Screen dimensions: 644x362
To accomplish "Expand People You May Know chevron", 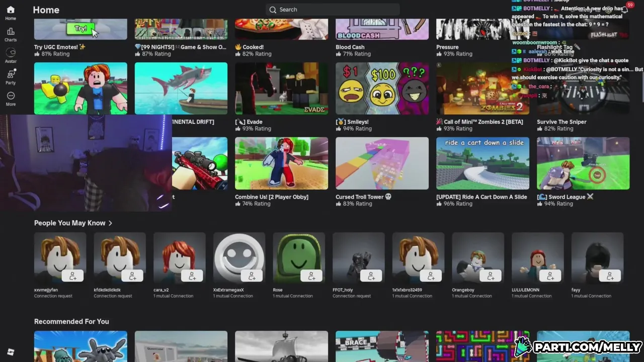I will pyautogui.click(x=110, y=223).
